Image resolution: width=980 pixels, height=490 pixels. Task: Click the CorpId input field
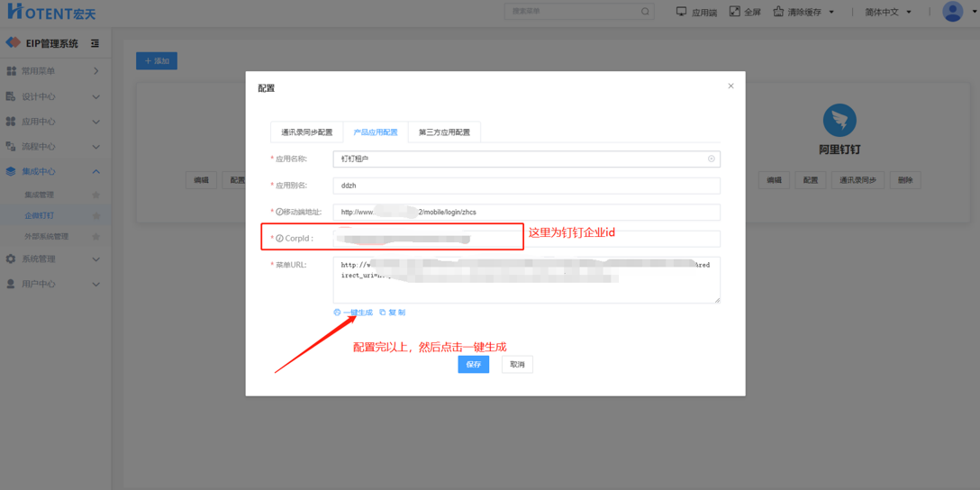[x=527, y=239]
